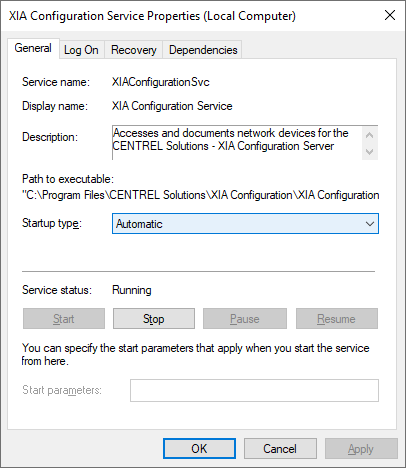This screenshot has width=406, height=468.
Task: Click the Stop service button
Action: point(154,319)
